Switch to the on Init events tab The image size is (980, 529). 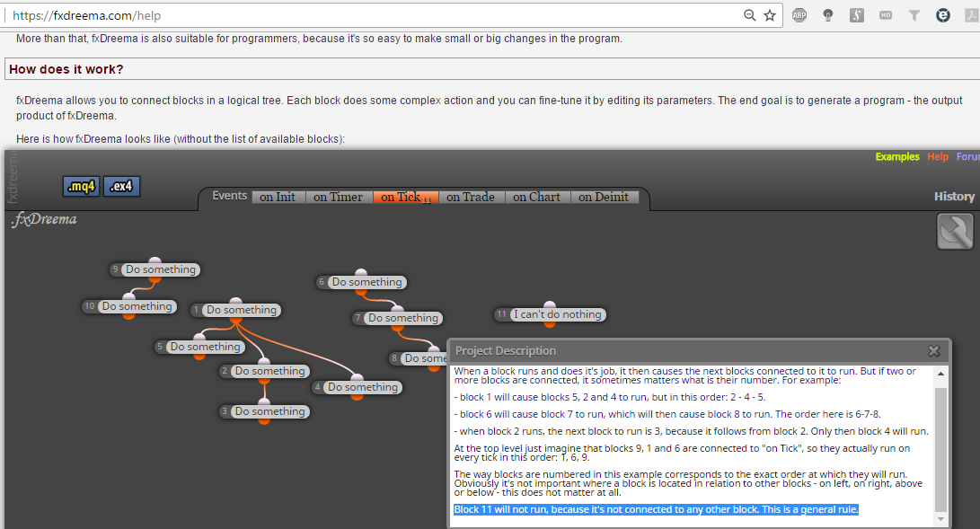click(x=278, y=198)
